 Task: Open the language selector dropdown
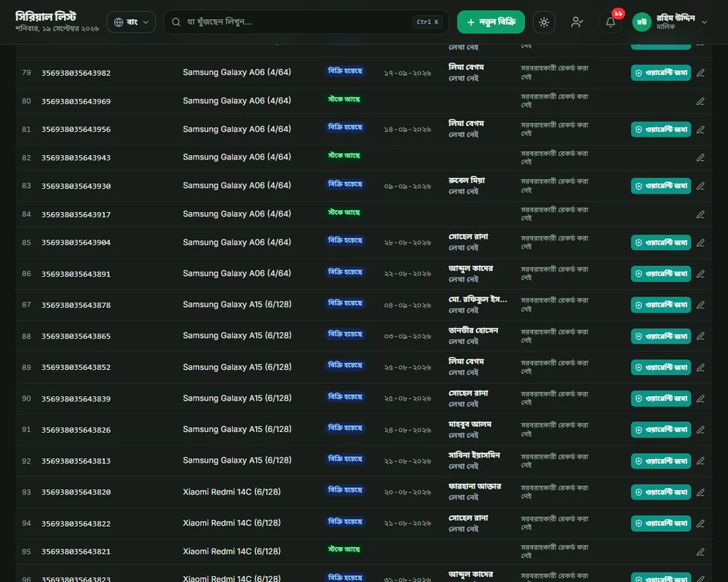[131, 22]
